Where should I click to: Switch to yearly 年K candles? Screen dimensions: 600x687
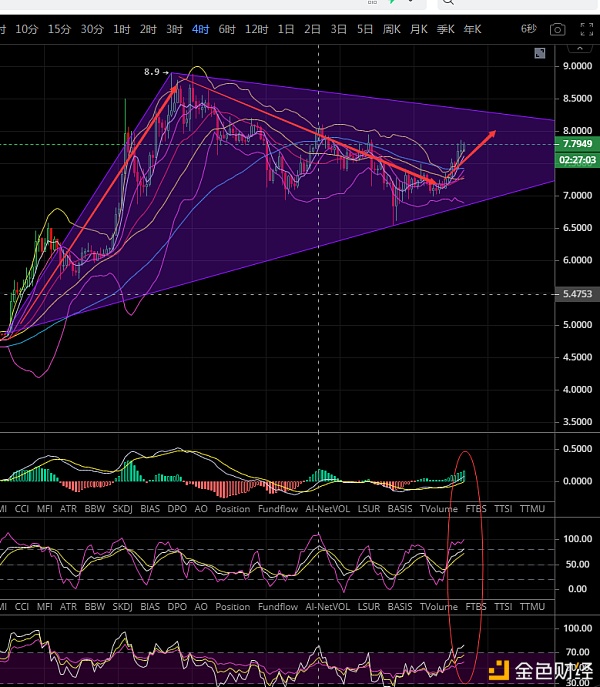click(472, 29)
